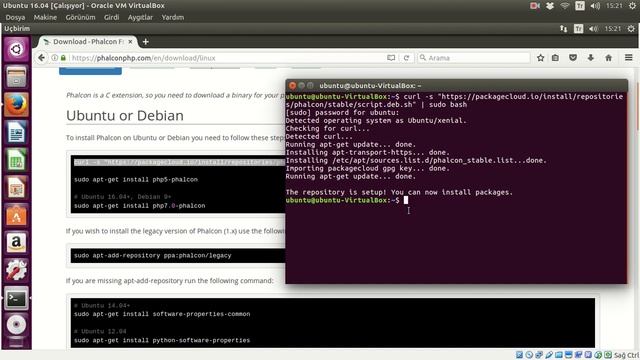Open guest network indicator in Ubuntu panel

[564, 29]
